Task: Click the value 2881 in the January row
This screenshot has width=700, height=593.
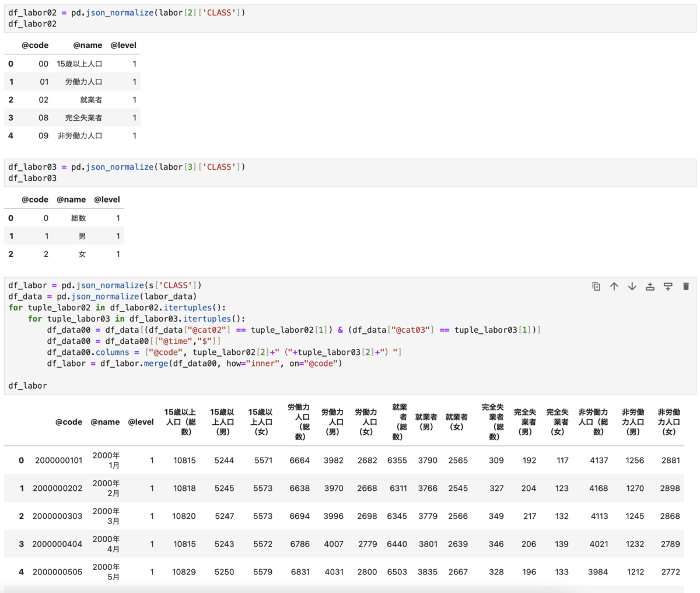Action: coord(671,461)
